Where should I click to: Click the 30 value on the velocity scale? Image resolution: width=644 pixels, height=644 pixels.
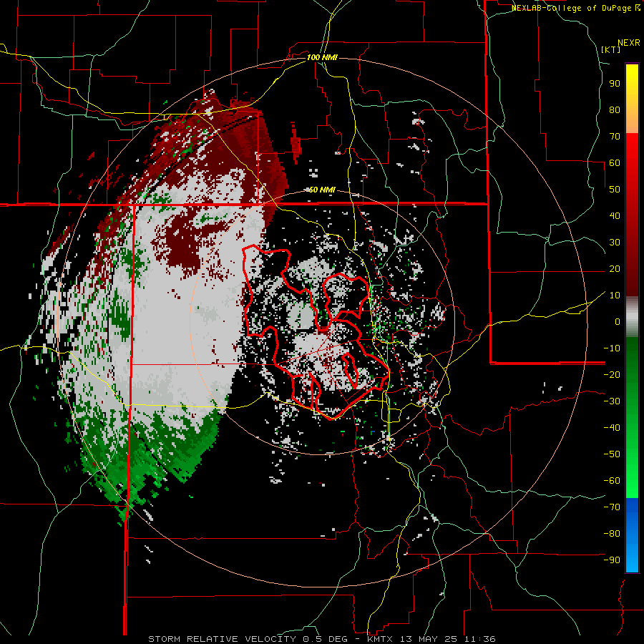click(x=615, y=243)
